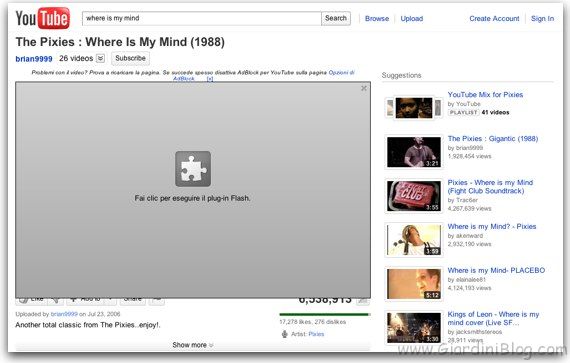Select the PLACEBO video thumbnail
Viewport: 570px width, 363px height.
click(414, 284)
